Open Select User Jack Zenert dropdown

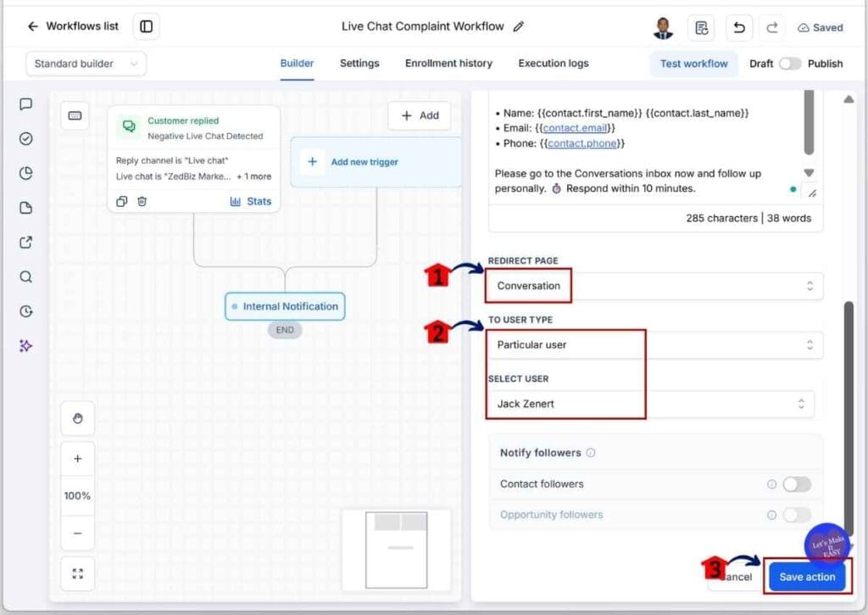[x=650, y=404]
